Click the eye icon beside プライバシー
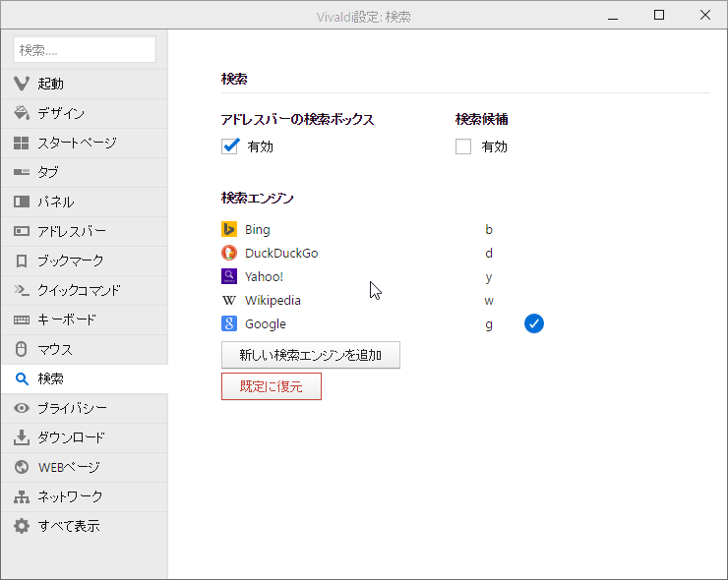The width and height of the screenshot is (728, 580). pyautogui.click(x=22, y=408)
